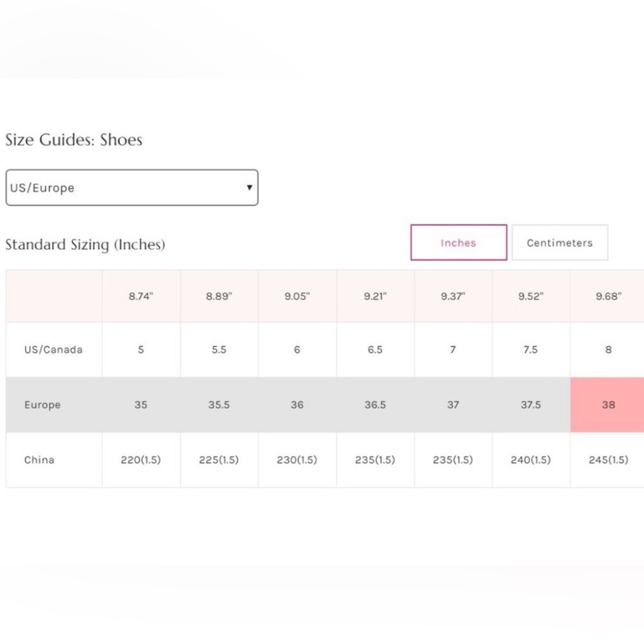Click China size 220(1.5) cell
Screen dimensions: 644x644
tap(141, 460)
